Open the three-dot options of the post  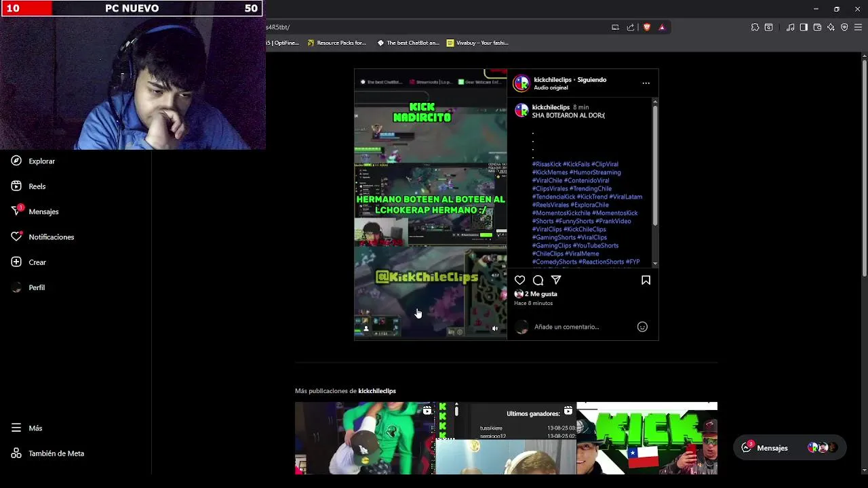(646, 83)
